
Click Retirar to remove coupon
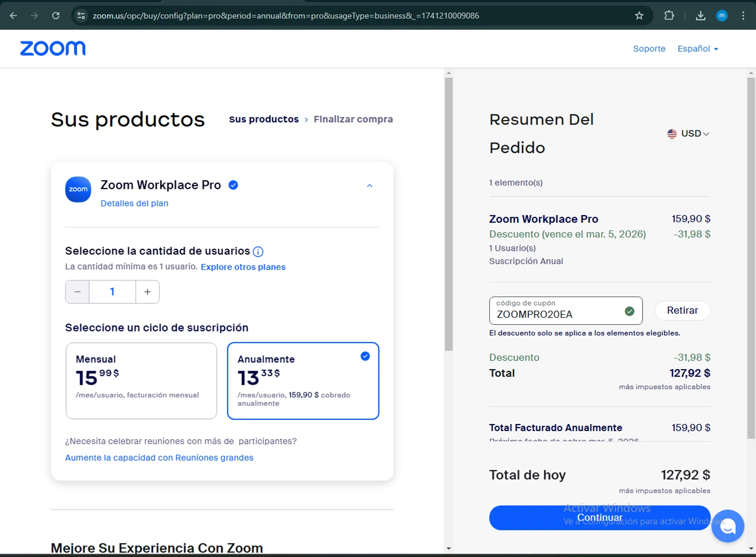pos(682,310)
